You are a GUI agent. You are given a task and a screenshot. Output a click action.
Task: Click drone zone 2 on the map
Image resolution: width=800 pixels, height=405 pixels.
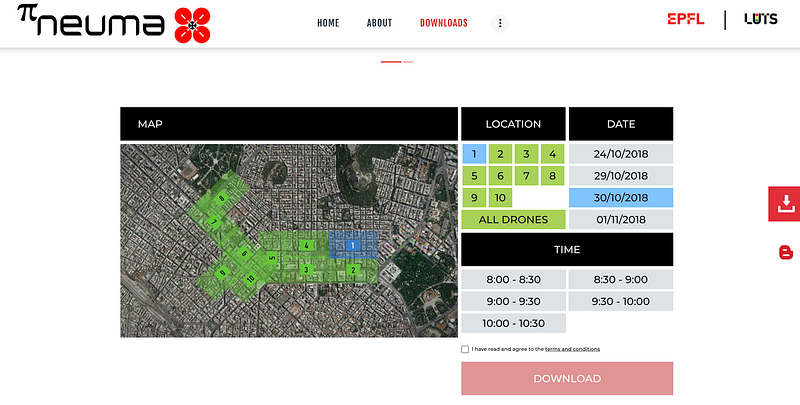(353, 270)
